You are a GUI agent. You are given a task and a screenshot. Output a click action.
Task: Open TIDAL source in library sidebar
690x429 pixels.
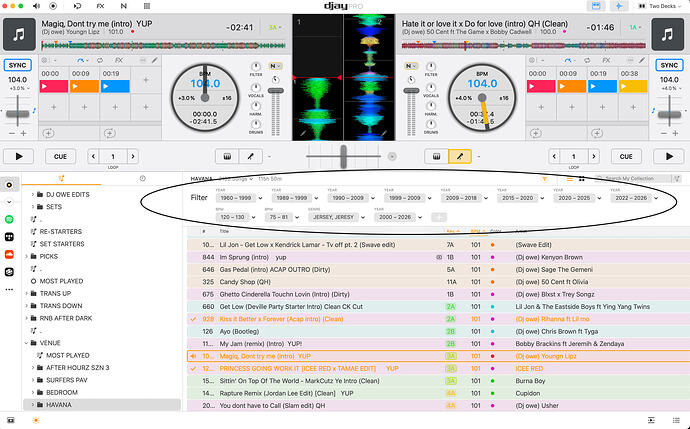pos(9,237)
